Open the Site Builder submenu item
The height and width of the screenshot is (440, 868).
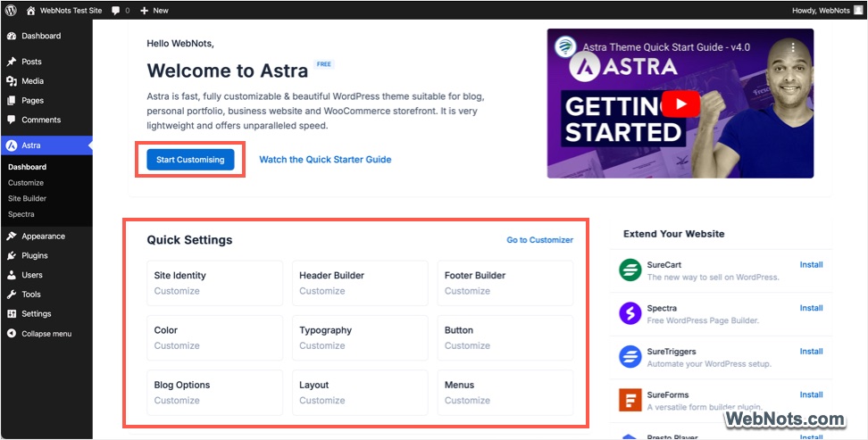click(27, 198)
